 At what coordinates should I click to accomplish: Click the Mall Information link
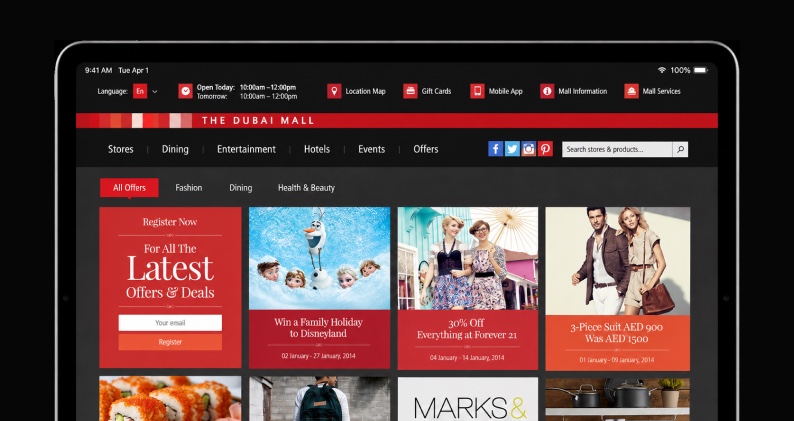(582, 91)
